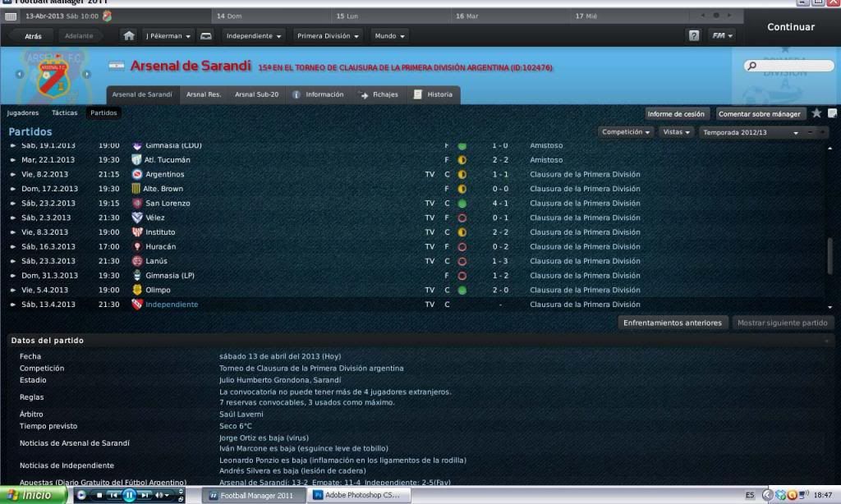
Task: Open the calendar icon beside the date
Action: [11, 16]
